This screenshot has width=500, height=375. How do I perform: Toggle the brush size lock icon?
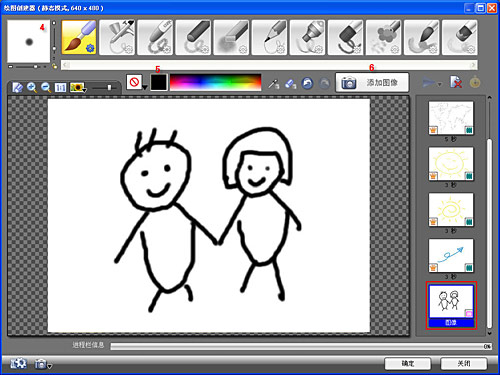[54, 66]
